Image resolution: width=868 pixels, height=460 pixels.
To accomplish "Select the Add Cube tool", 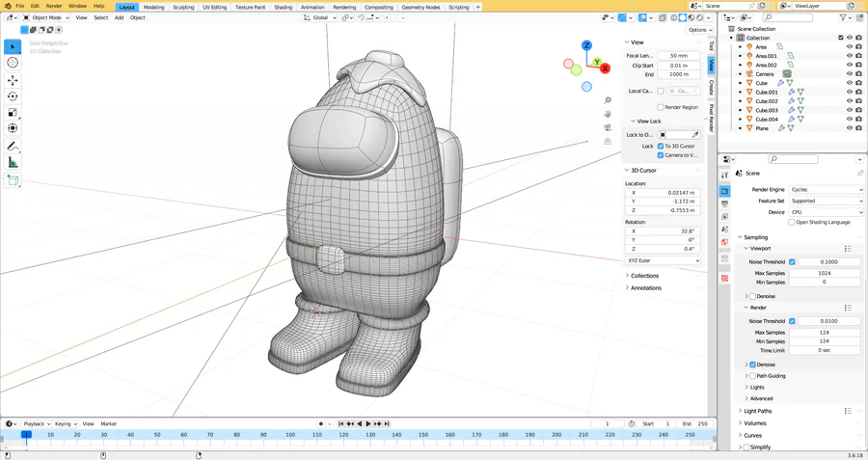I will [13, 180].
